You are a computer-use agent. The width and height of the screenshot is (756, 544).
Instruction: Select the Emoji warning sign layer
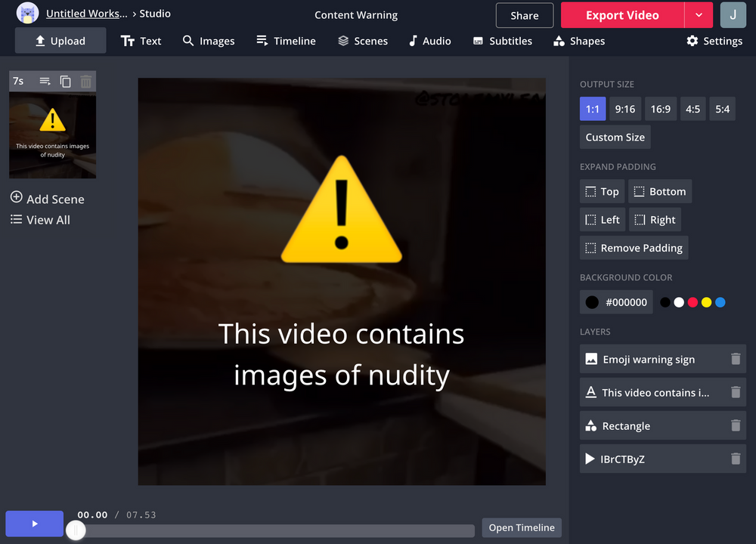(x=650, y=359)
